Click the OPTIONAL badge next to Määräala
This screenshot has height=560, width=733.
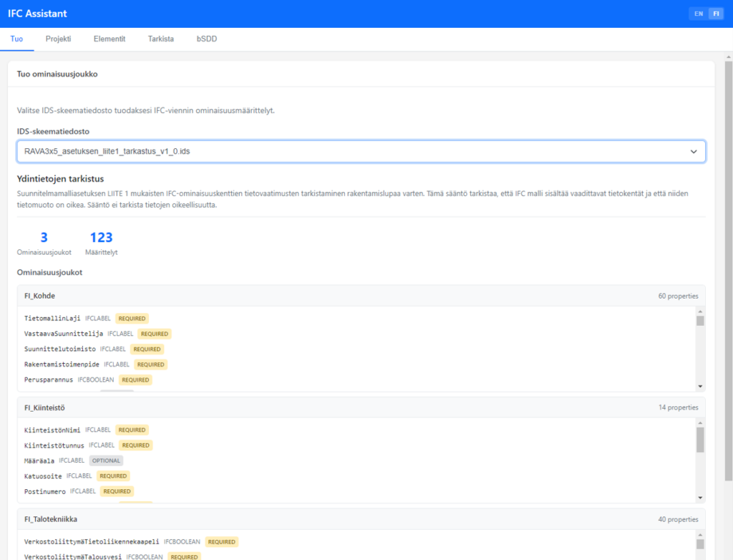point(106,460)
